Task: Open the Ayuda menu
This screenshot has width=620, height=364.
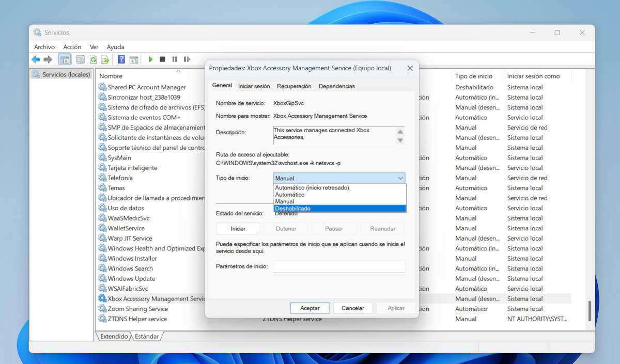Action: [x=115, y=47]
